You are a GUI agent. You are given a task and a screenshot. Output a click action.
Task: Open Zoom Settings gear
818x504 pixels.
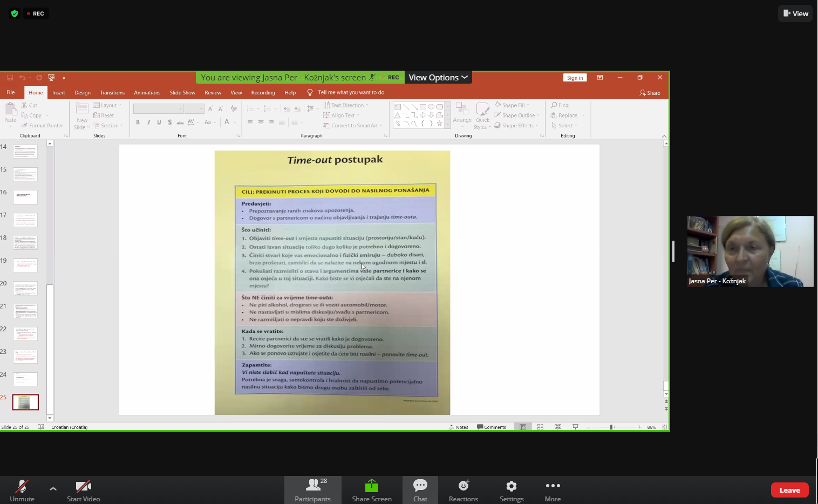512,490
